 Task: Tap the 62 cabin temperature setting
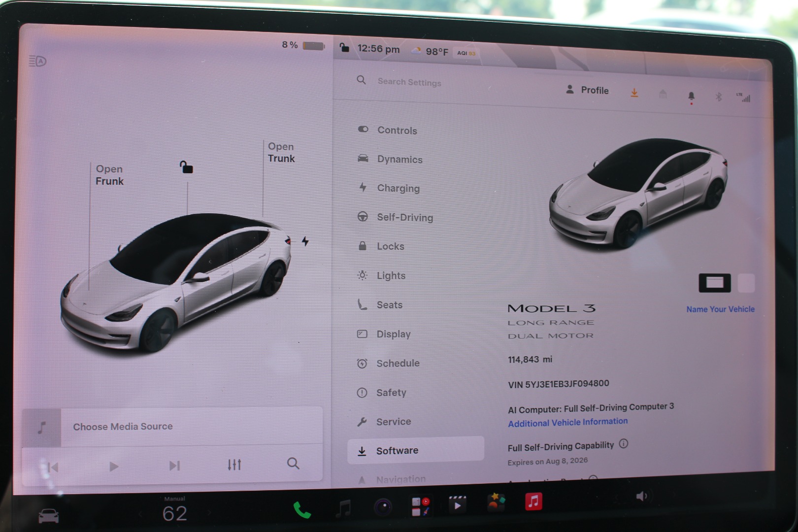[175, 514]
